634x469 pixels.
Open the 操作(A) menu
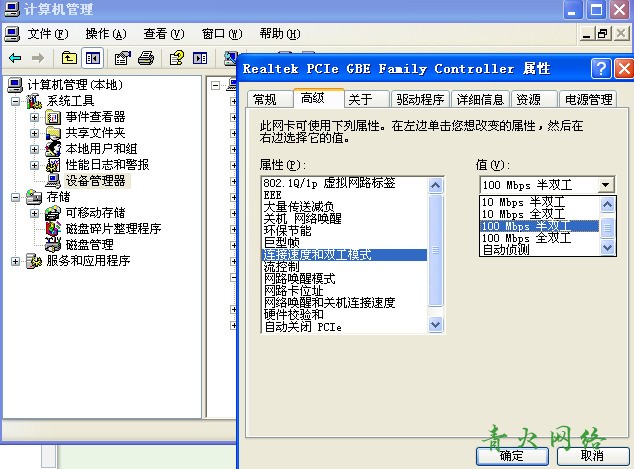pos(106,34)
